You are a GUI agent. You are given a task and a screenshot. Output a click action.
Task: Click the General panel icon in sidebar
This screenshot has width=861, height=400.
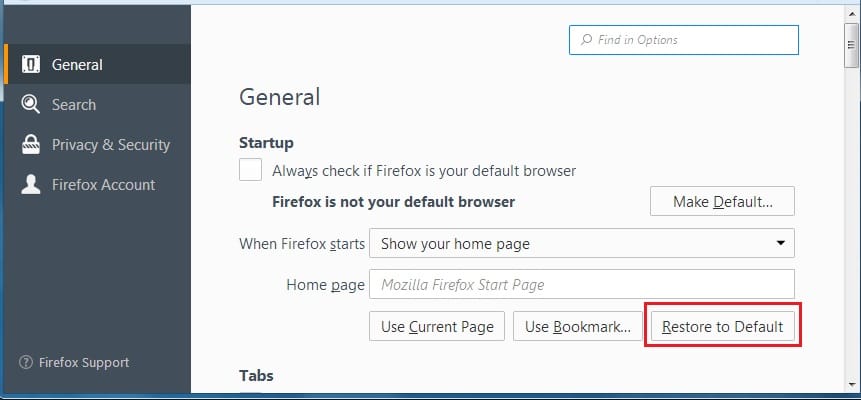tap(31, 65)
